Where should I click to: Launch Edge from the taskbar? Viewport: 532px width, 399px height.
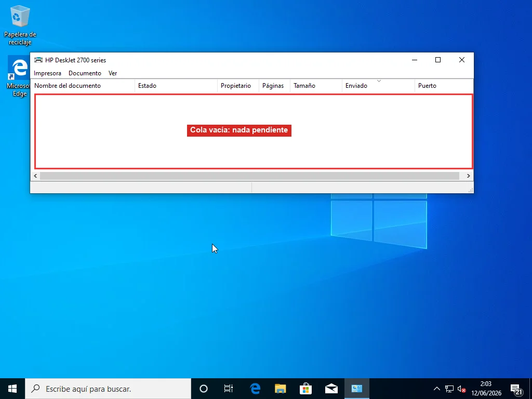pyautogui.click(x=255, y=389)
